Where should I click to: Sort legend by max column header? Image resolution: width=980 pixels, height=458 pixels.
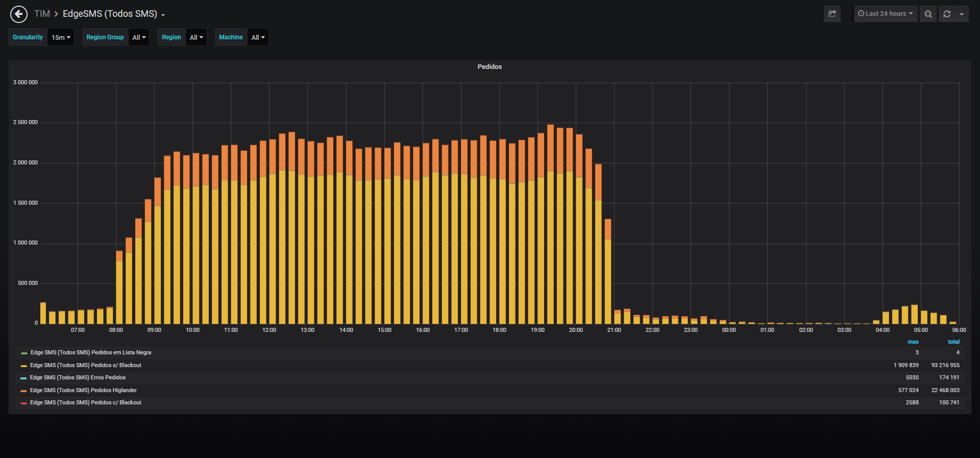(x=913, y=342)
